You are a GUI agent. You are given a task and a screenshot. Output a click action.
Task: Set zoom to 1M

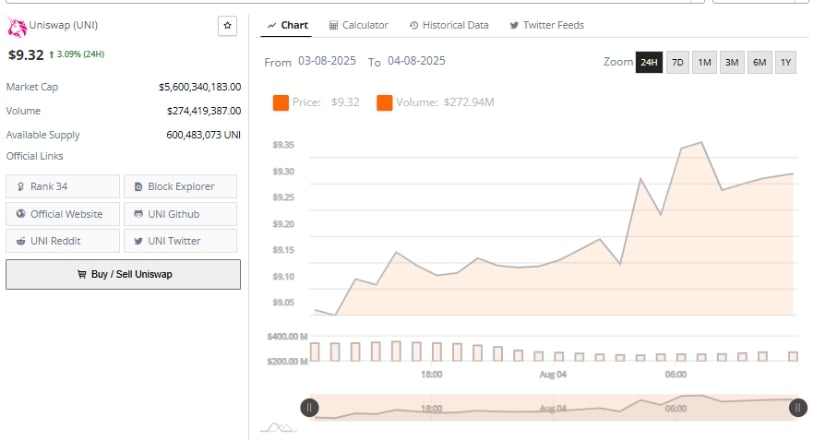click(705, 62)
